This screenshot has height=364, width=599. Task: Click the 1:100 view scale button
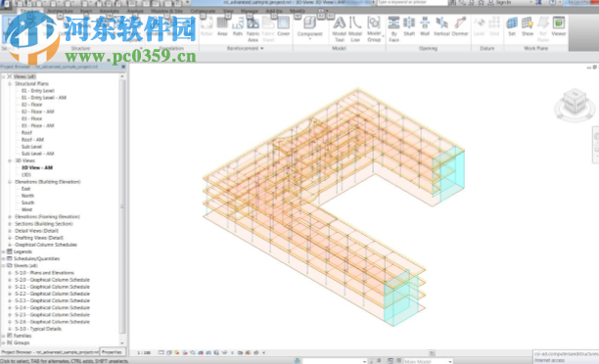[x=144, y=353]
